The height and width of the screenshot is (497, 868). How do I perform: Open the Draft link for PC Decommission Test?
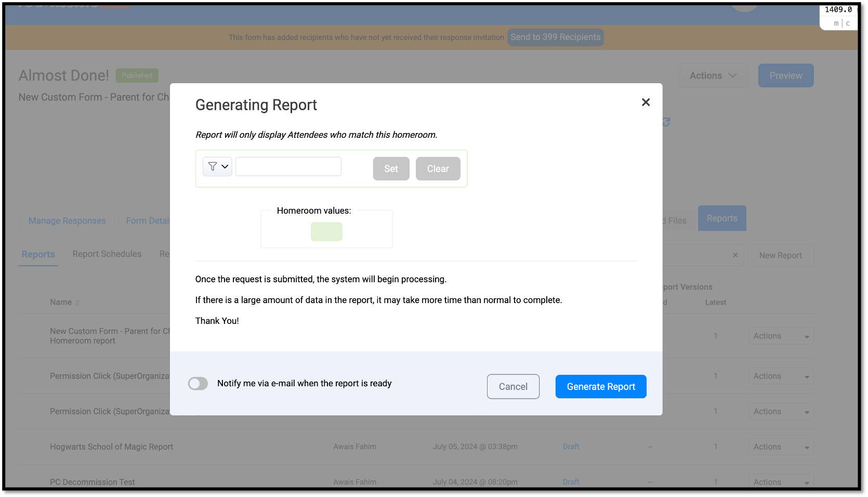tap(571, 481)
